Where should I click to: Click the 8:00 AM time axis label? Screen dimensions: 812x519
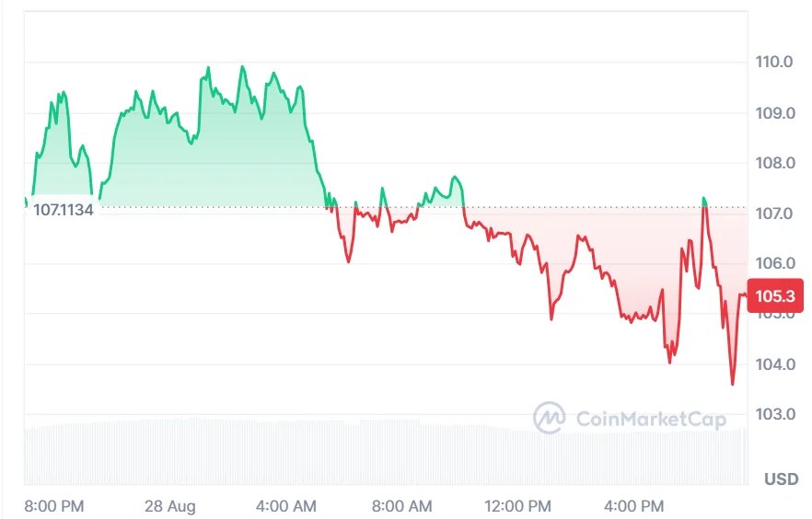click(x=401, y=506)
